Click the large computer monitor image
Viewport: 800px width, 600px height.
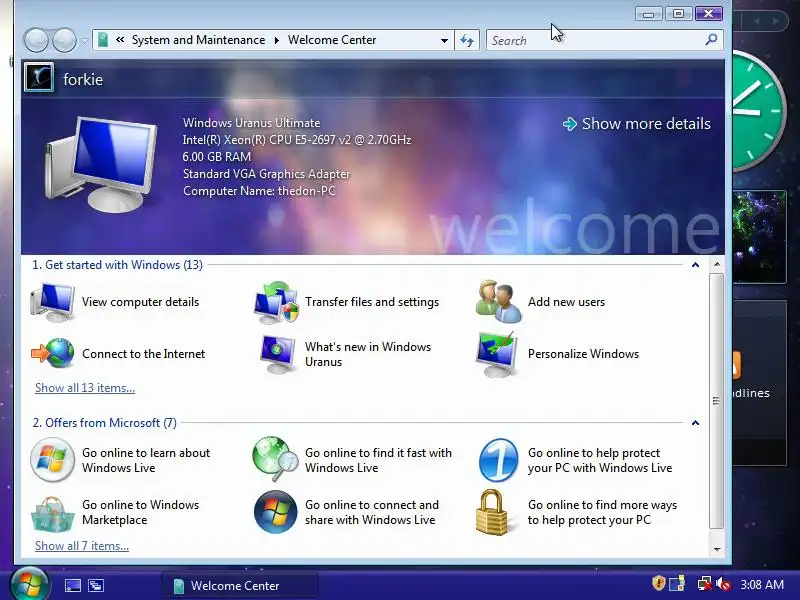[x=101, y=164]
